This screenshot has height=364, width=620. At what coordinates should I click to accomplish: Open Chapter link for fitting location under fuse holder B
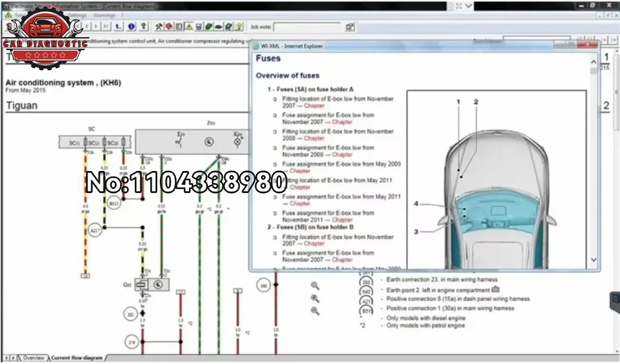pos(314,243)
